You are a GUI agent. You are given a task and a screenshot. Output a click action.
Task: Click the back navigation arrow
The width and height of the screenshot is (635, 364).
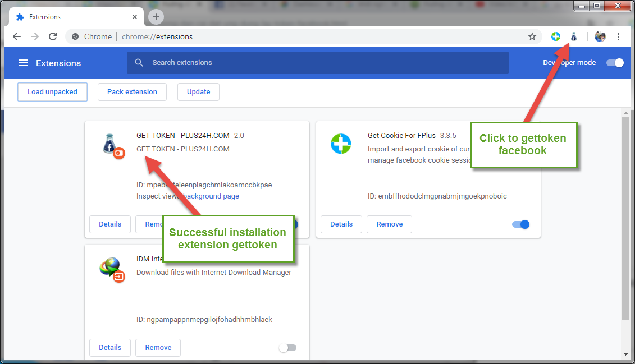(x=17, y=36)
